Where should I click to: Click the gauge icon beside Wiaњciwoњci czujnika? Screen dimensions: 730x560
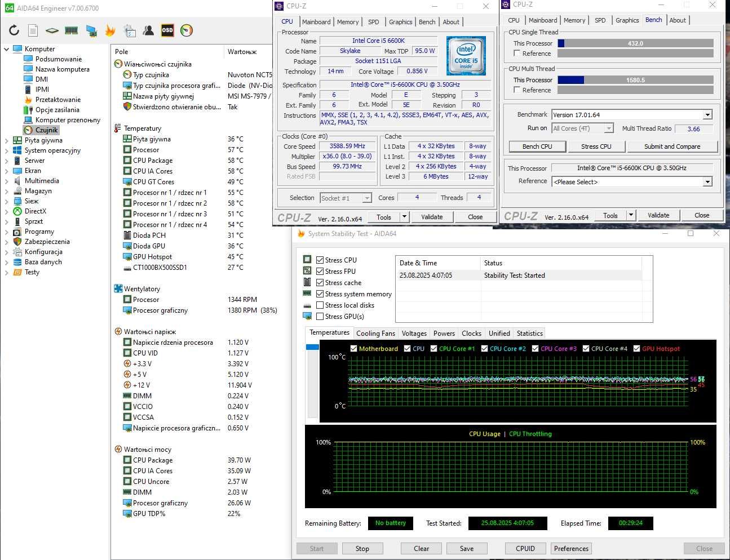[x=118, y=64]
